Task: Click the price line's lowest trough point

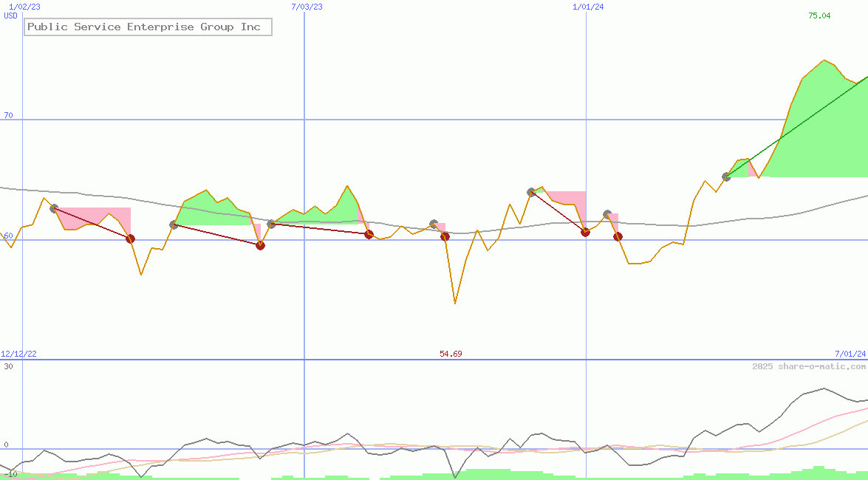Action: 455,303
